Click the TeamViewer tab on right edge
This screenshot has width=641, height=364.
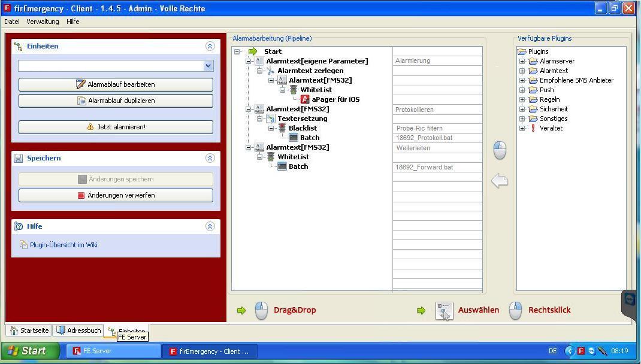click(x=630, y=299)
